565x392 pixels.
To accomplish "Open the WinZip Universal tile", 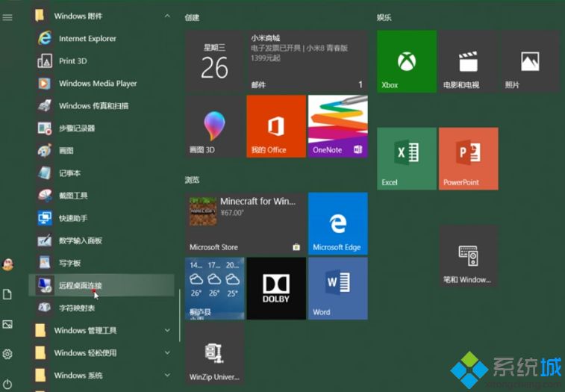I will pos(215,353).
